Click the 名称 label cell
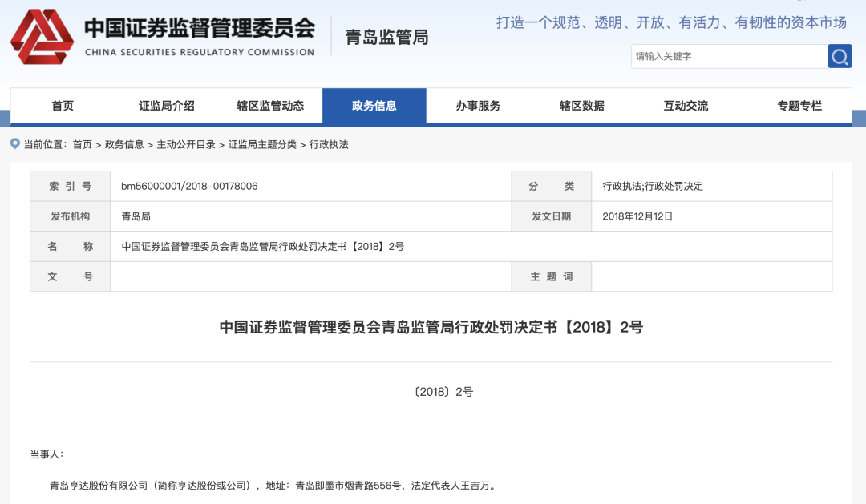 (x=70, y=246)
